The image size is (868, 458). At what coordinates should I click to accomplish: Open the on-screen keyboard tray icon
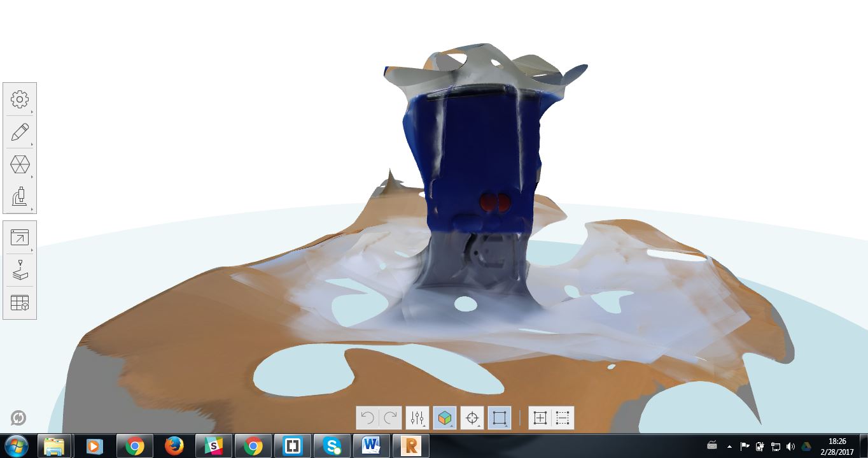point(712,446)
